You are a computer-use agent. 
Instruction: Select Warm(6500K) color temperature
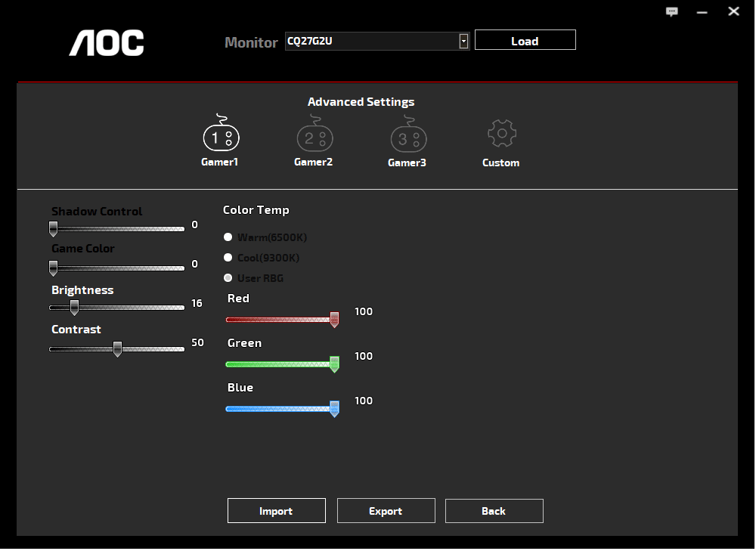coord(228,237)
